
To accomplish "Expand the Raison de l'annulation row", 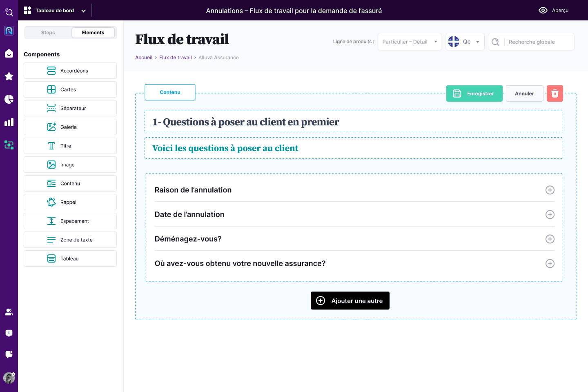I will click(x=550, y=190).
